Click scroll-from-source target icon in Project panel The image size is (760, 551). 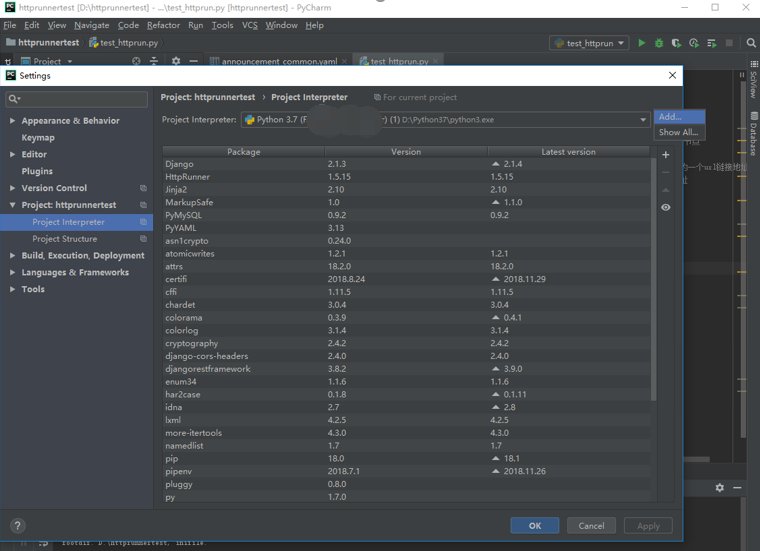click(x=136, y=61)
